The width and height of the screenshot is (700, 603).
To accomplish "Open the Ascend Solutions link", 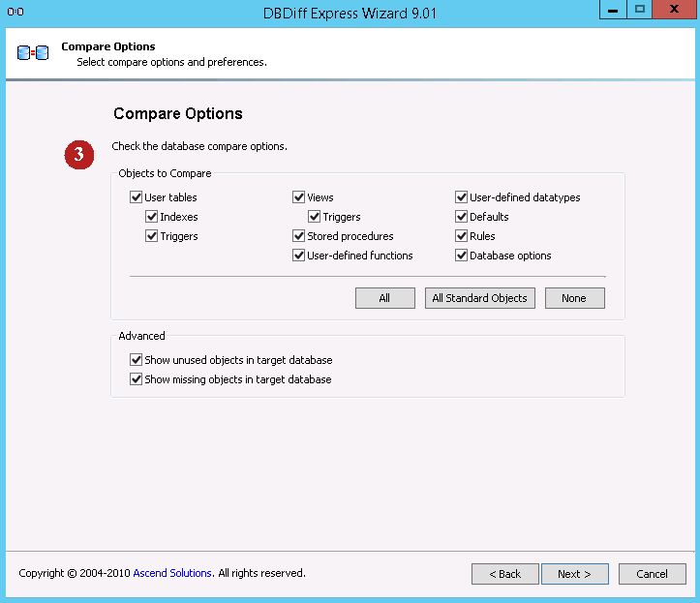I will pyautogui.click(x=172, y=573).
